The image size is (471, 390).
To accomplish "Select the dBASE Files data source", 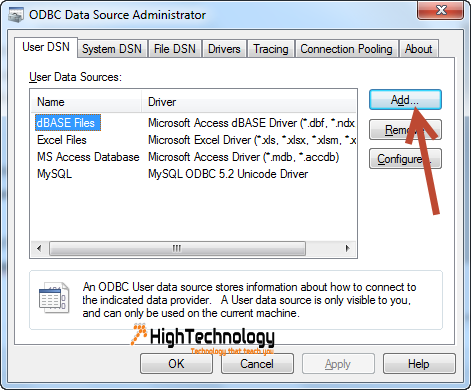I will [x=68, y=123].
